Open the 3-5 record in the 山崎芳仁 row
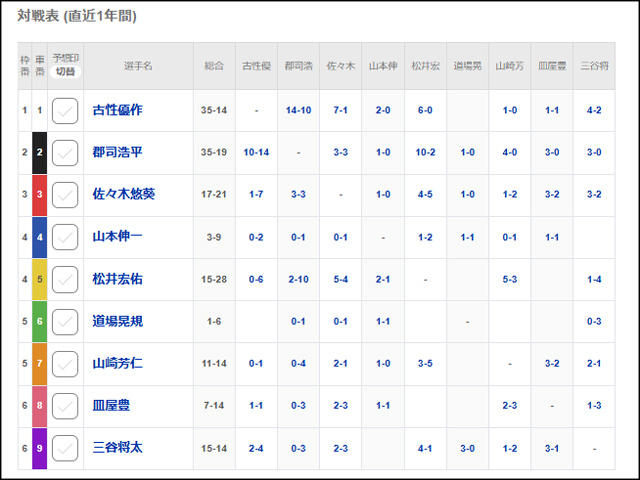 click(425, 363)
